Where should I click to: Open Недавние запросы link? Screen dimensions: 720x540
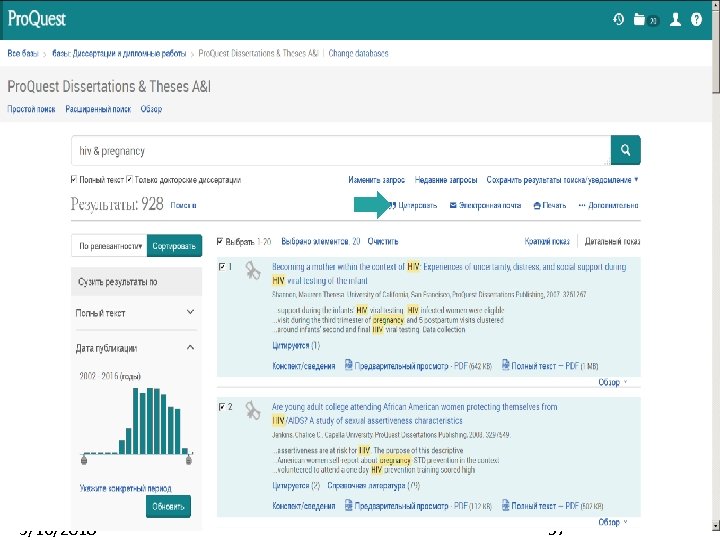(x=446, y=180)
